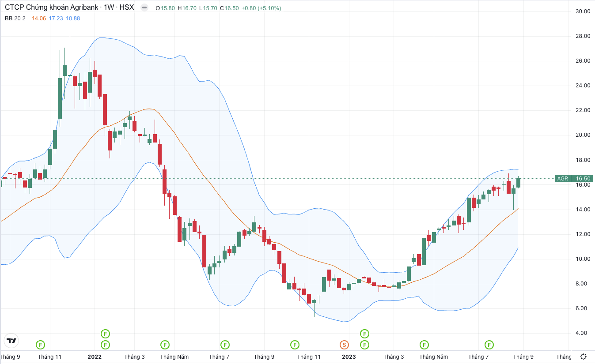
Task: Click the 2023 label on time axis
Action: 349,356
